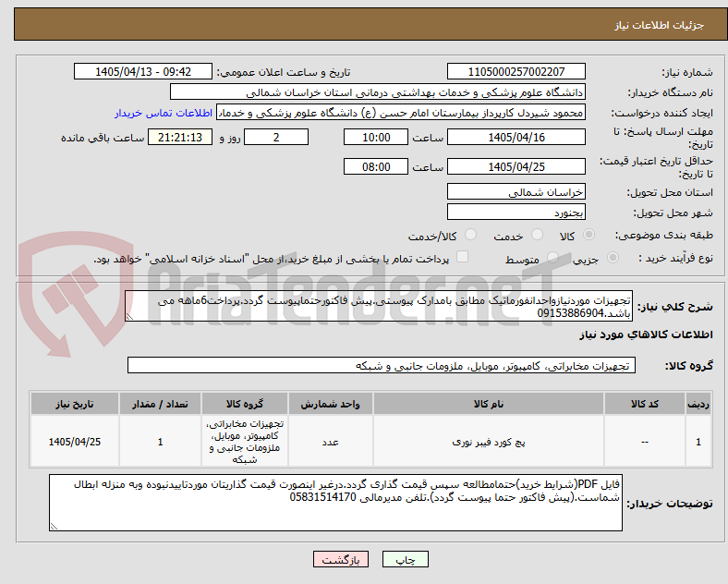Click the ساعت باقی مانده label

click(103, 138)
